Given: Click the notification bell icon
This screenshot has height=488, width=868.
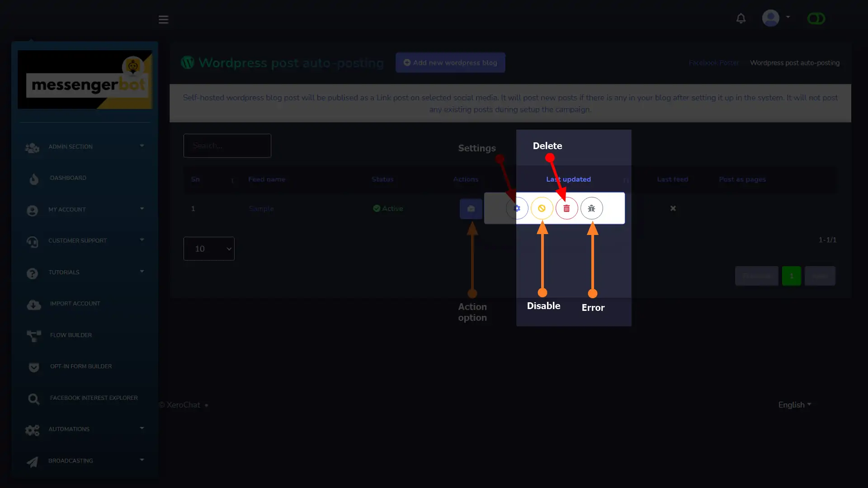Looking at the screenshot, I should click(x=741, y=19).
